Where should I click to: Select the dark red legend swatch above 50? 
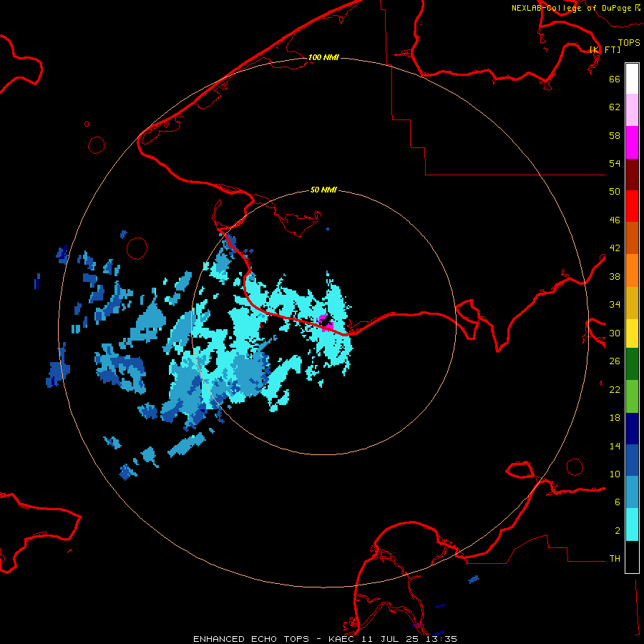[632, 174]
